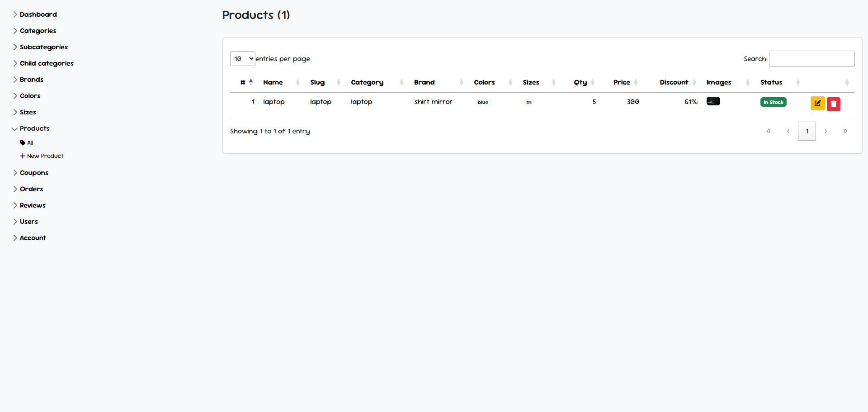Expand the Categories sidebar chevron
This screenshot has height=412, width=868.
(15, 31)
